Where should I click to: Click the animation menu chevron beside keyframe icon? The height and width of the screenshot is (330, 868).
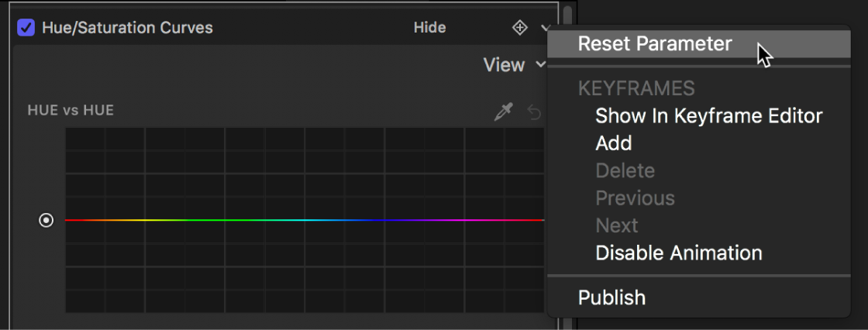[544, 28]
